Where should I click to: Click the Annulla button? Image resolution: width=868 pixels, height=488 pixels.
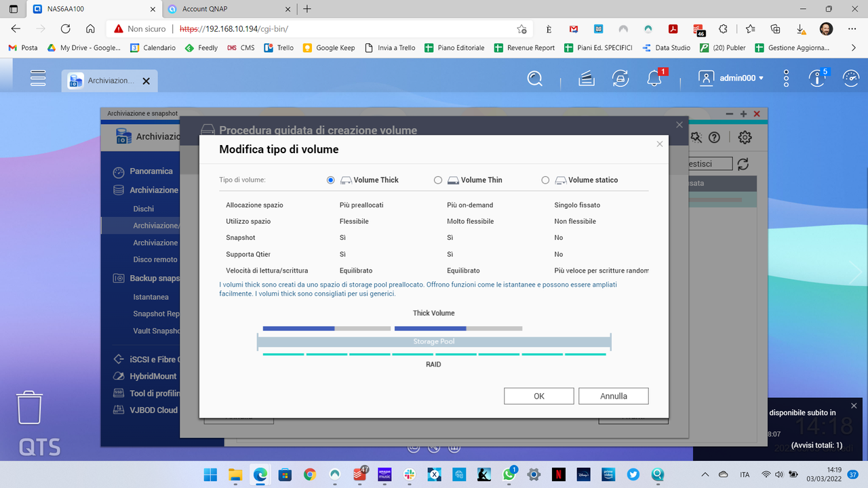(614, 396)
